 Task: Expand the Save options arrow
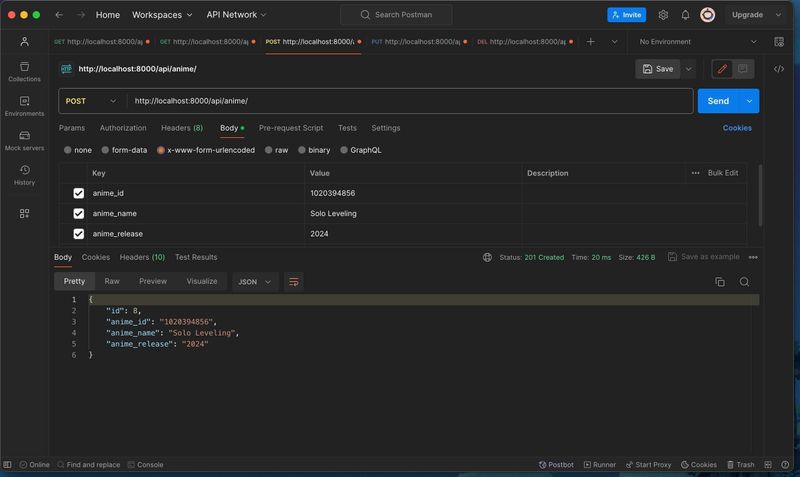688,69
